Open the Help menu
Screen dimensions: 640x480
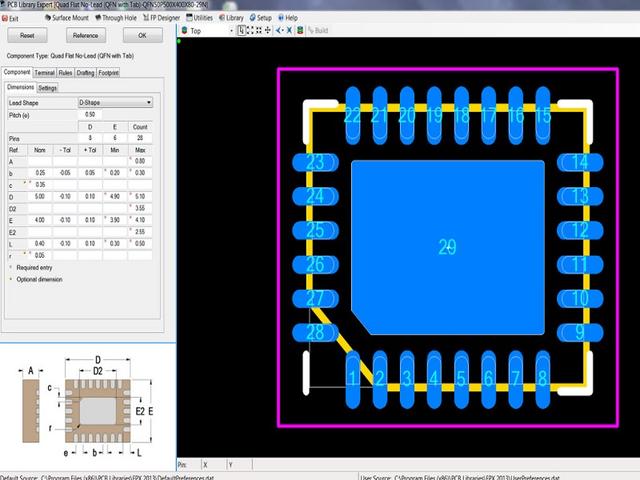tap(291, 18)
